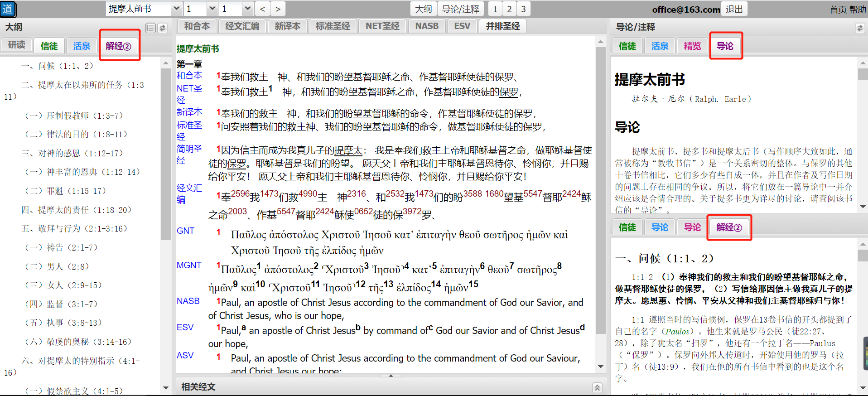Select layout option 2 in top bar
The width and height of the screenshot is (868, 396).
click(x=509, y=9)
